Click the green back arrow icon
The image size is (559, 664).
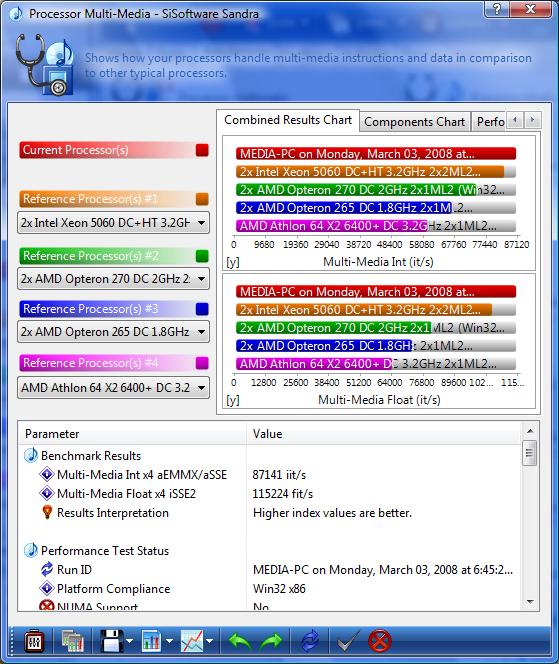240,641
